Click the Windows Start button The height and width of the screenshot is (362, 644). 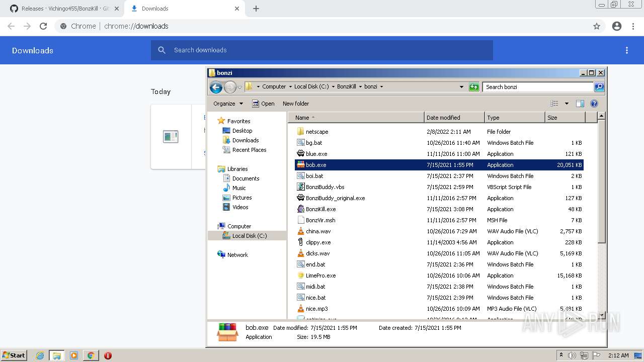click(14, 355)
